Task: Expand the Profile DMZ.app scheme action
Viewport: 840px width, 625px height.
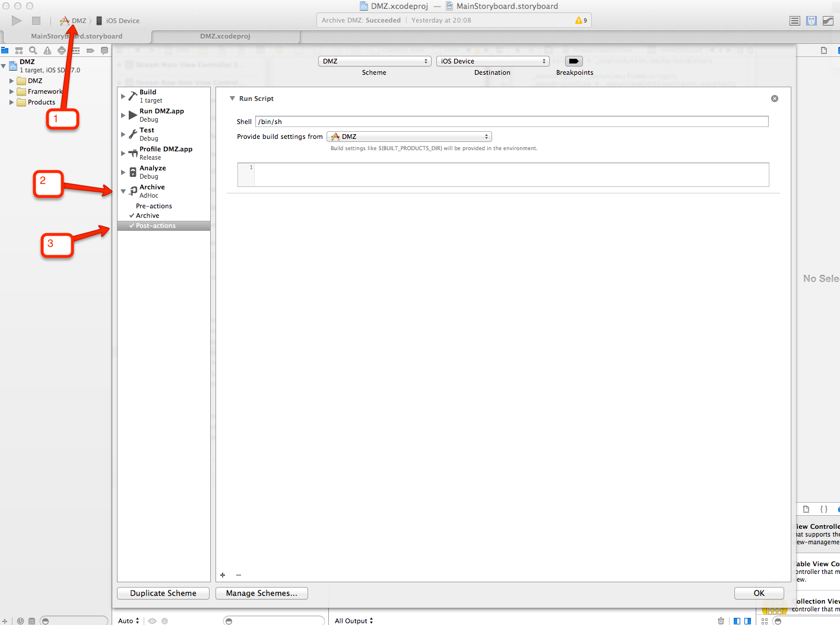Action: tap(123, 153)
